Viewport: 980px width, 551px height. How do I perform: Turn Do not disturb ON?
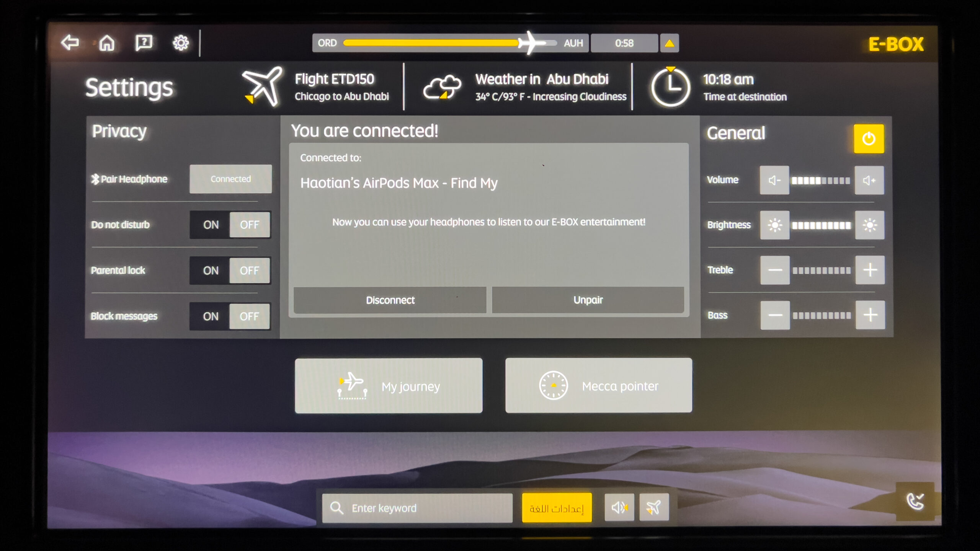211,225
